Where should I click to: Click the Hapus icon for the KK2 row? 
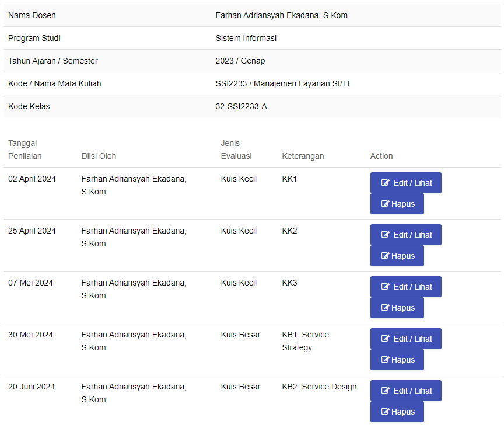point(385,256)
